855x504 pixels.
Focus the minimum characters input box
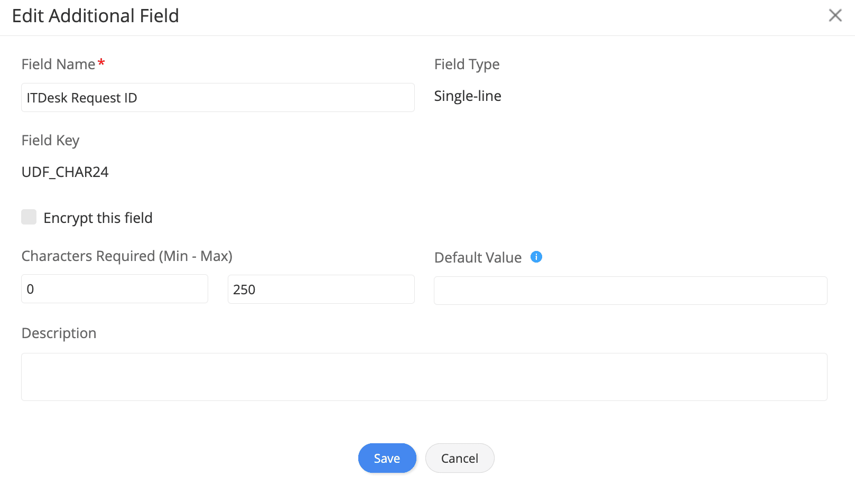coord(114,289)
